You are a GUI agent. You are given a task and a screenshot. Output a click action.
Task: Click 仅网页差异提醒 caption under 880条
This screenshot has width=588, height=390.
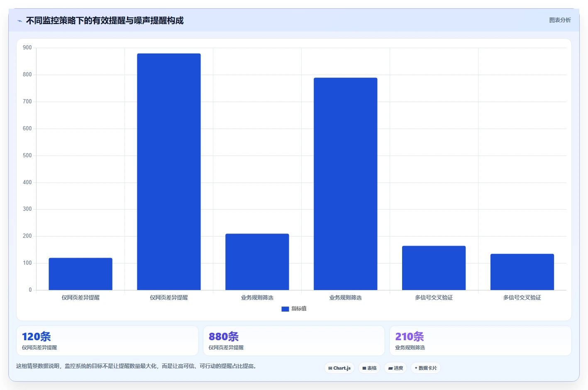click(x=226, y=348)
